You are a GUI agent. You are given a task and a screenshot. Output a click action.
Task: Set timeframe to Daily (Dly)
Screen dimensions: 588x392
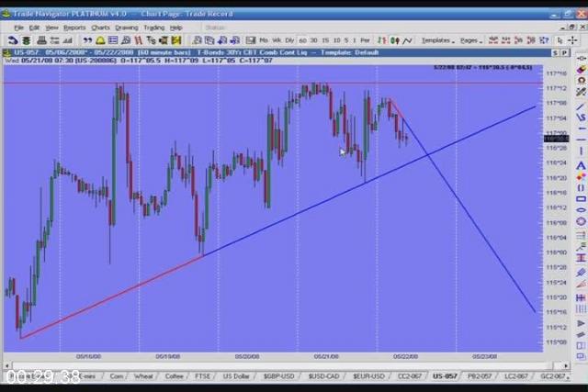[x=289, y=40]
